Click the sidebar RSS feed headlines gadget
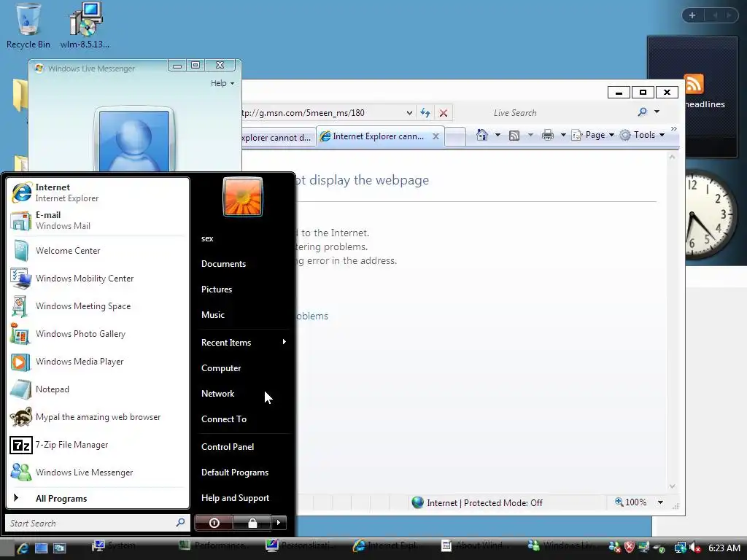This screenshot has width=747, height=560. (x=692, y=96)
